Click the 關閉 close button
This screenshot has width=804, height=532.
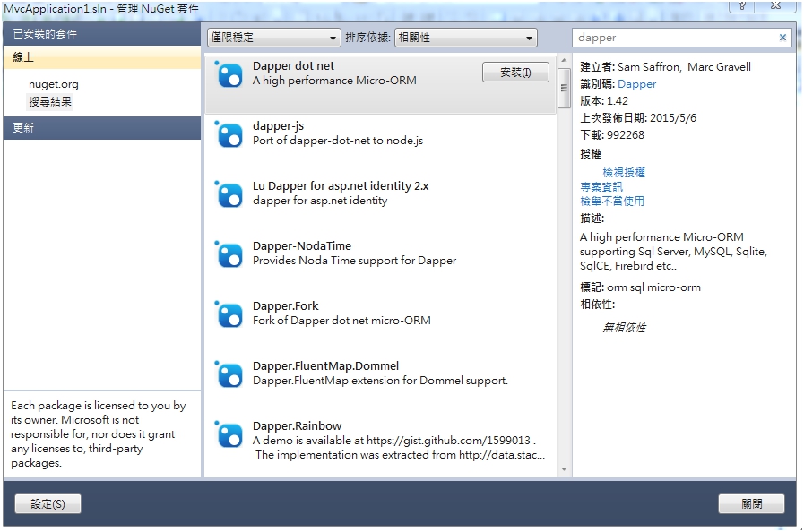pos(751,504)
